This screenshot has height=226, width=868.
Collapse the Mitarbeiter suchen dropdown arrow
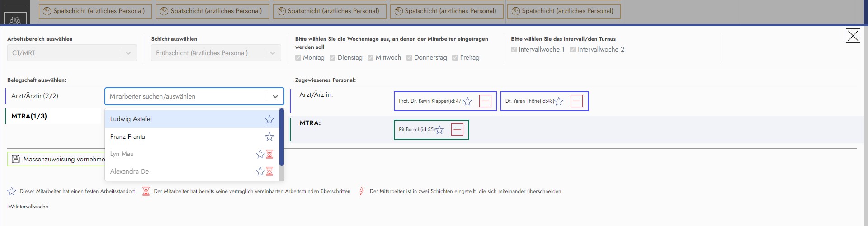(275, 96)
